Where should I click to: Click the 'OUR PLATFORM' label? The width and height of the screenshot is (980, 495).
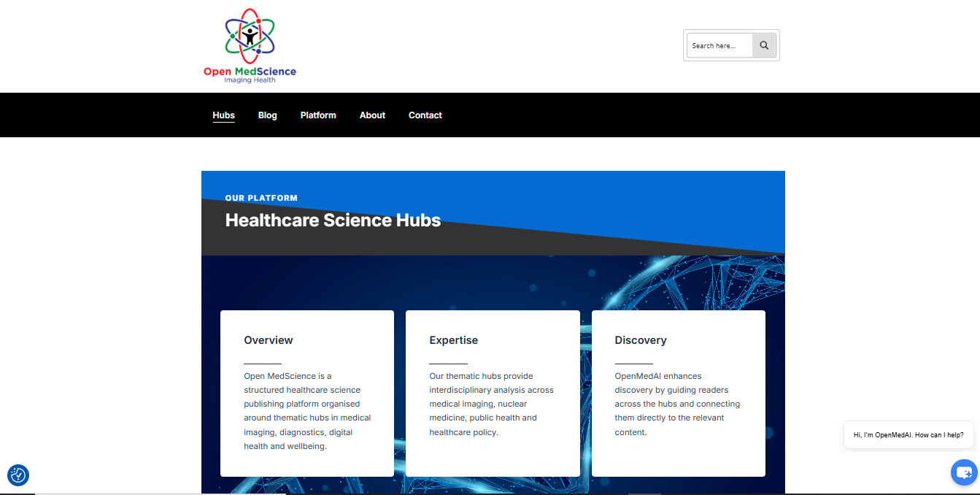261,198
